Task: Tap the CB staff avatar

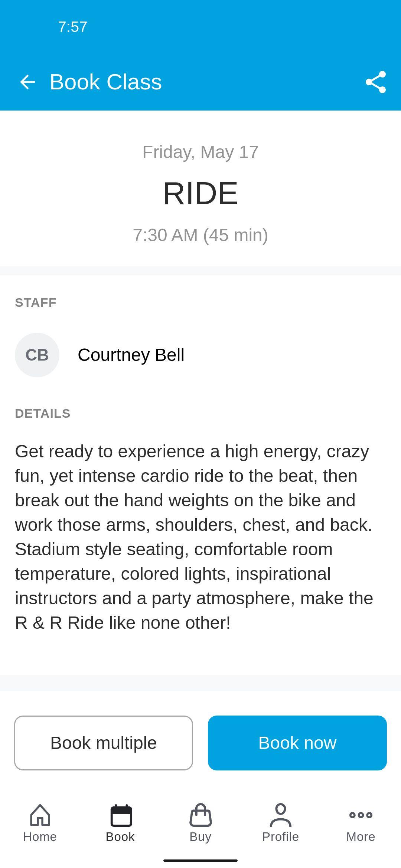Action: coord(37,355)
